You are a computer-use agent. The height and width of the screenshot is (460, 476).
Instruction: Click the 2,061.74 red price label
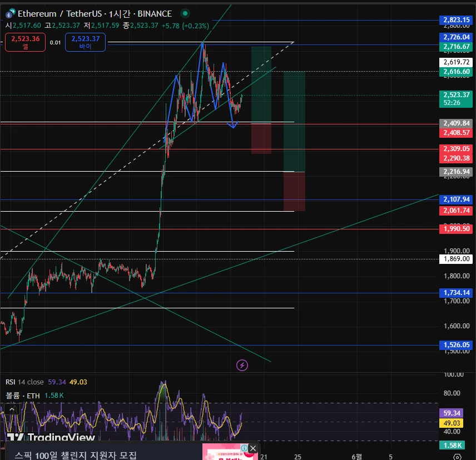pos(456,211)
